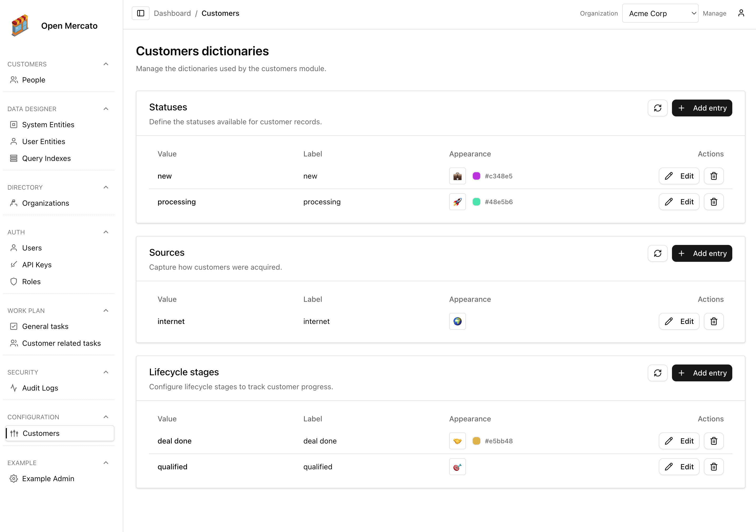Viewport: 756px width, 532px height.
Task: Click the purple #c348e5 color swatch
Action: (x=477, y=176)
